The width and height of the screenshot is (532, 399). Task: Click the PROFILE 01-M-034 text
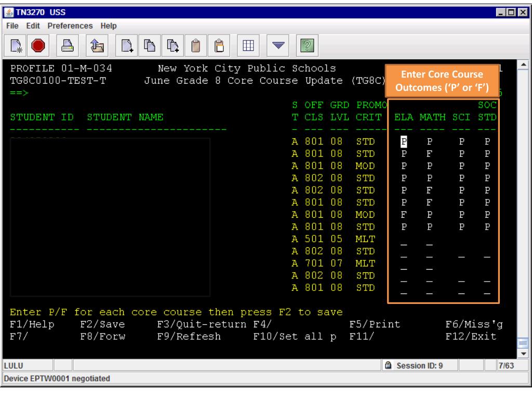pos(61,69)
